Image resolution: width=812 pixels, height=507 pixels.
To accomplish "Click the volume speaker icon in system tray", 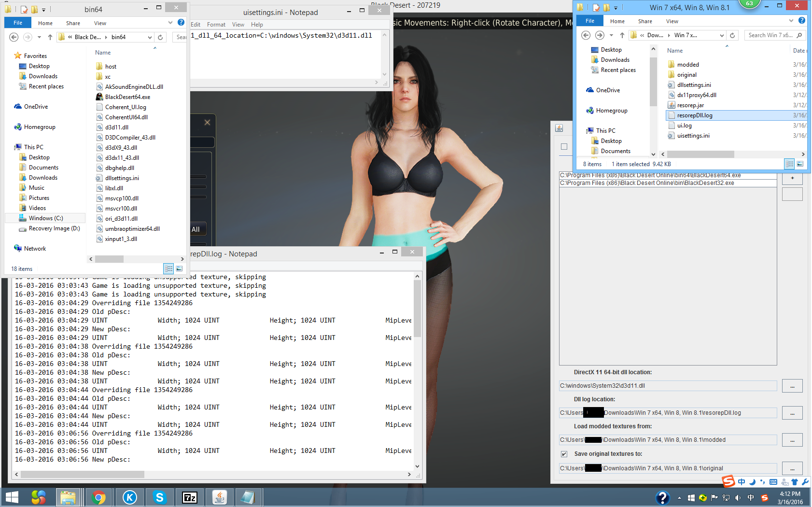I will (738, 498).
